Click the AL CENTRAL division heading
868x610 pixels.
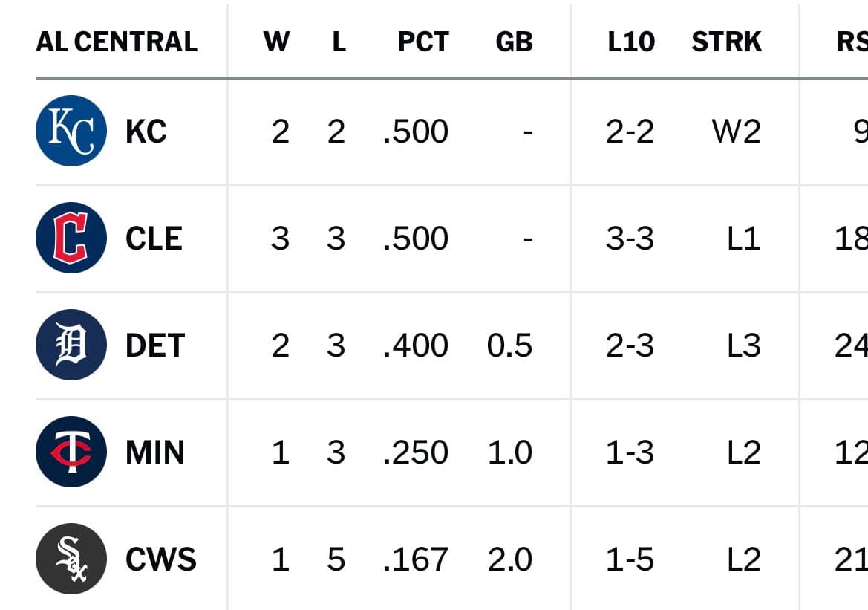click(x=117, y=42)
